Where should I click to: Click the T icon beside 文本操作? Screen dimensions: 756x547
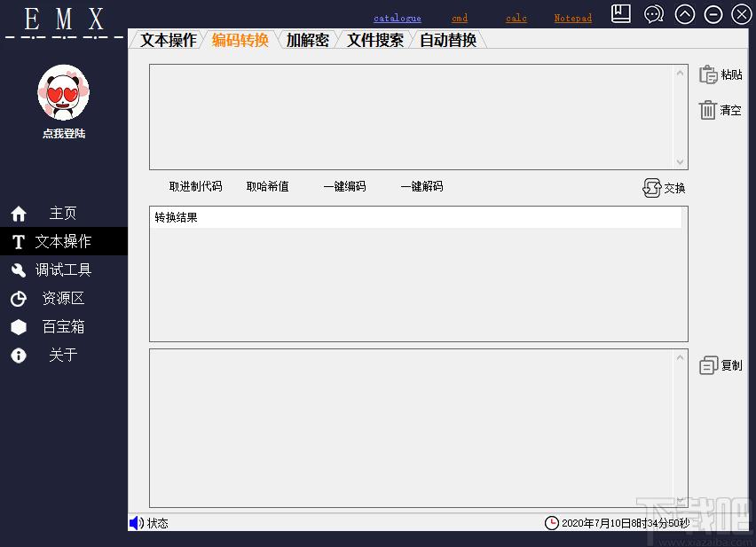[x=19, y=242]
